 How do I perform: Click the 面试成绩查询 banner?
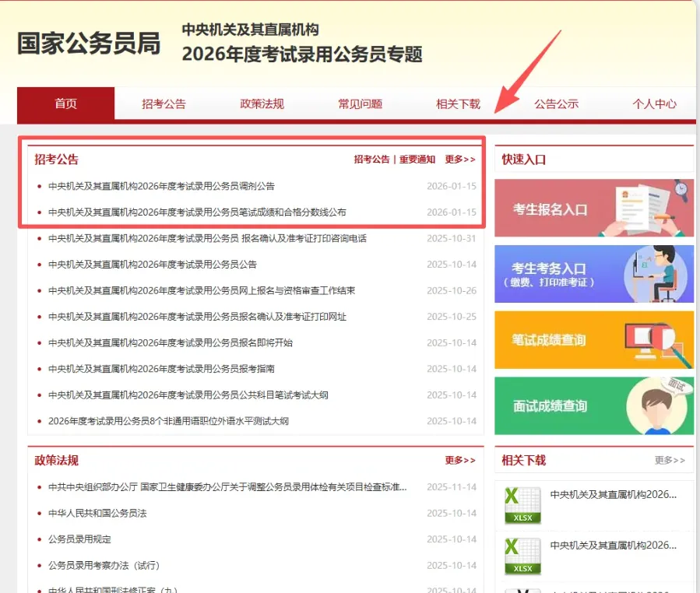pos(594,405)
